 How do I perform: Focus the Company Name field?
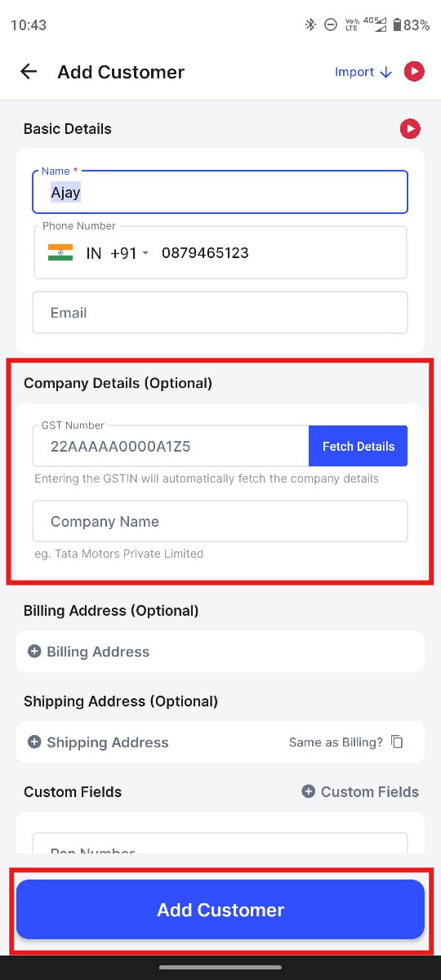pos(220,521)
